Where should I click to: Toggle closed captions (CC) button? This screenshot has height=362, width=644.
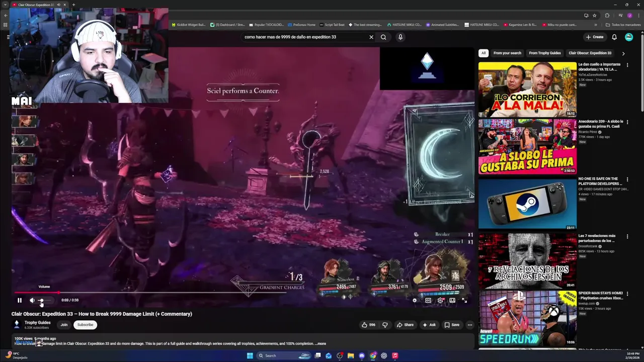(428, 300)
